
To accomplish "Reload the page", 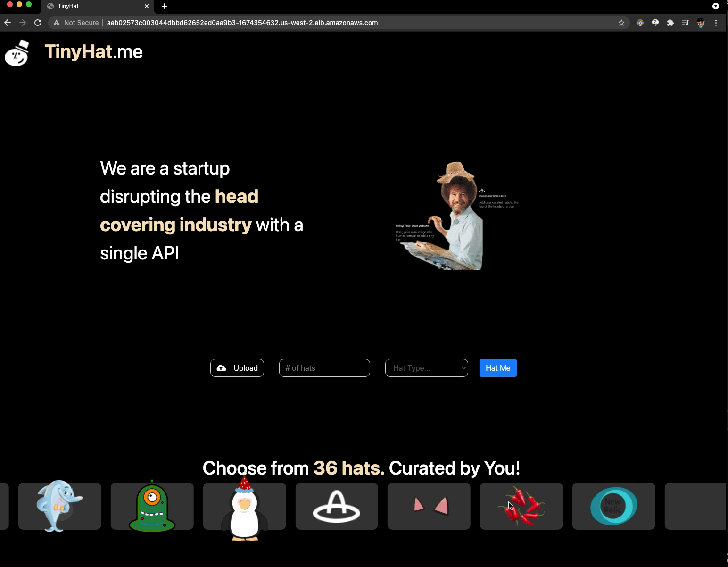I will pos(38,23).
